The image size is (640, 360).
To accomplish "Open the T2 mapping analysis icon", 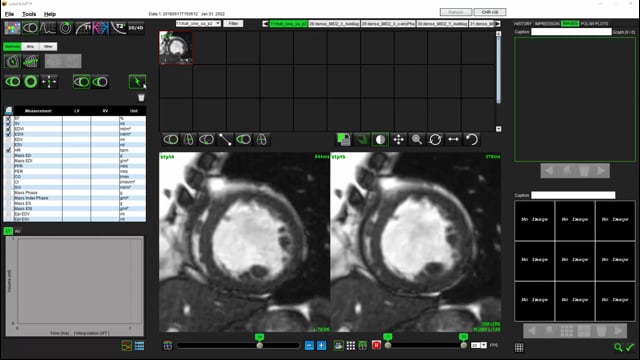I will click(118, 28).
